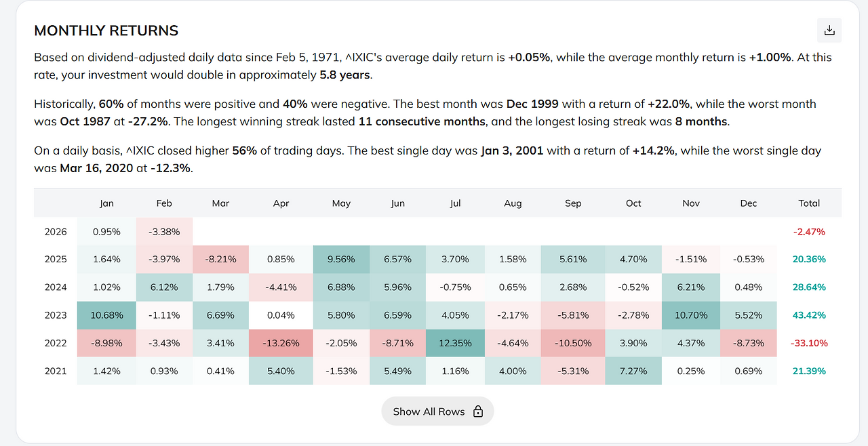Select the -13.26% cell for April 2022
This screenshot has width=868, height=446.
click(x=281, y=343)
